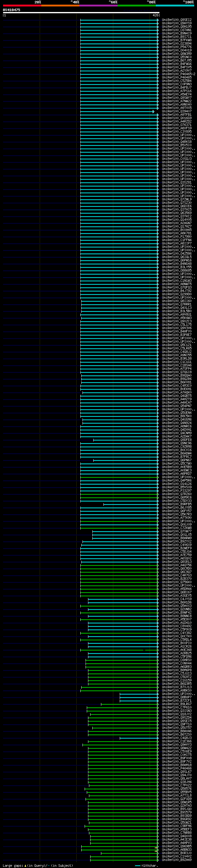Click the UniRef100_P17980 label
197x868 pixels.
177,236
